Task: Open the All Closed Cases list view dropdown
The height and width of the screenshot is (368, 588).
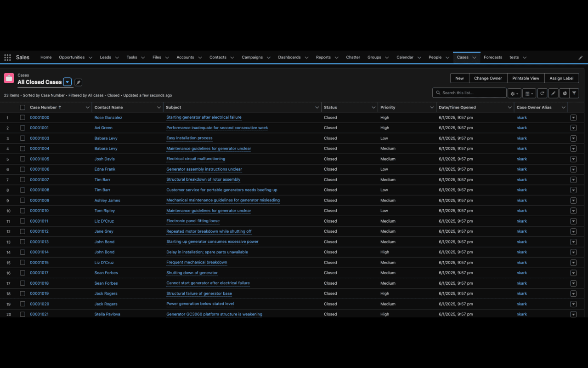Action: pyautogui.click(x=68, y=82)
